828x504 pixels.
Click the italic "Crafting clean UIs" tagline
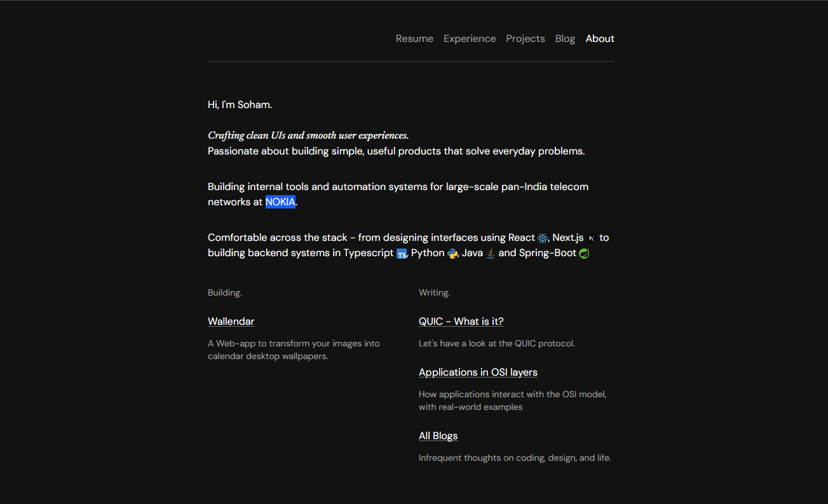(x=308, y=135)
